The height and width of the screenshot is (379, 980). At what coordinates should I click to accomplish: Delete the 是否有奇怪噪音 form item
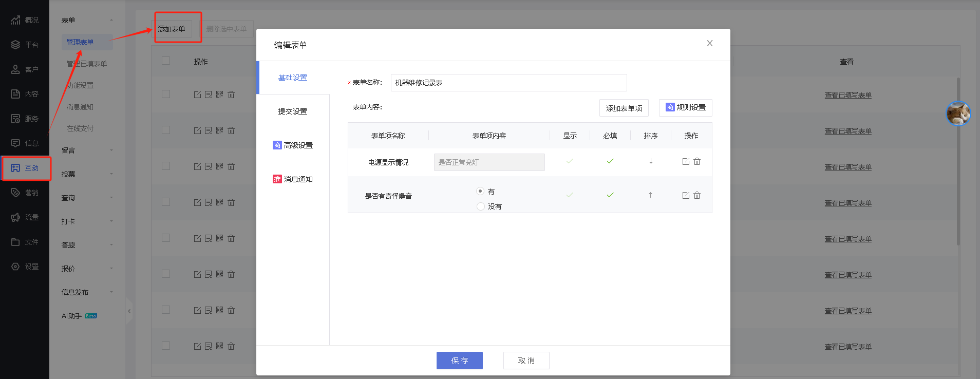pyautogui.click(x=697, y=195)
